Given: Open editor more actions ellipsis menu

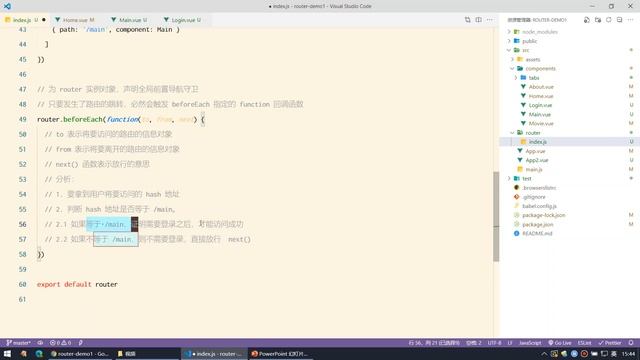Looking at the screenshot, I should [489, 20].
